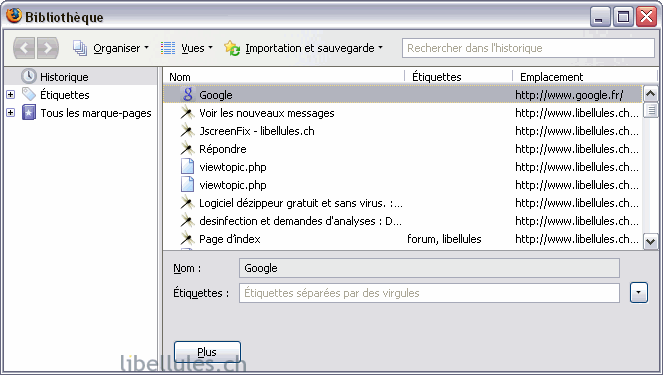The width and height of the screenshot is (663, 375).
Task: Click the dragonfly icon beside Page d'index
Action: click(187, 238)
